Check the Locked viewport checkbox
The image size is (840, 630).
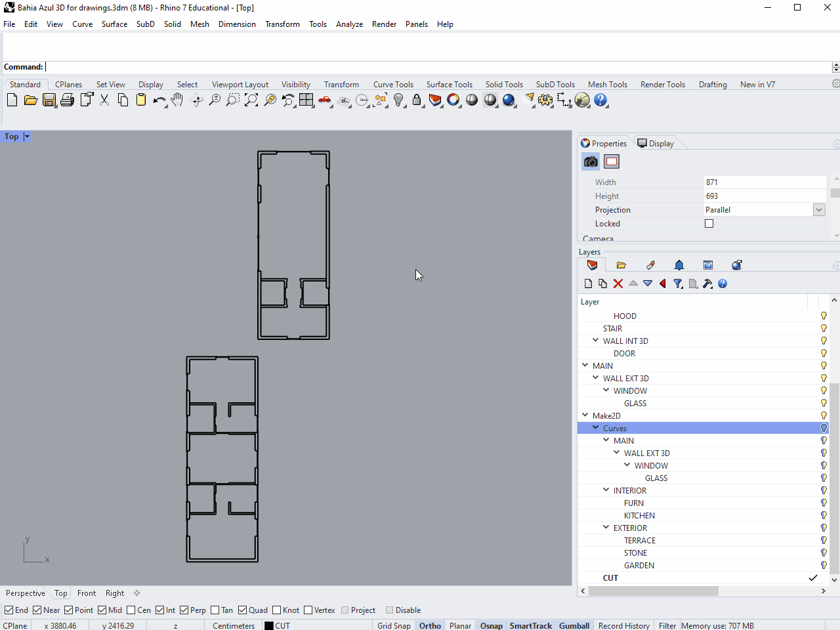coord(709,224)
